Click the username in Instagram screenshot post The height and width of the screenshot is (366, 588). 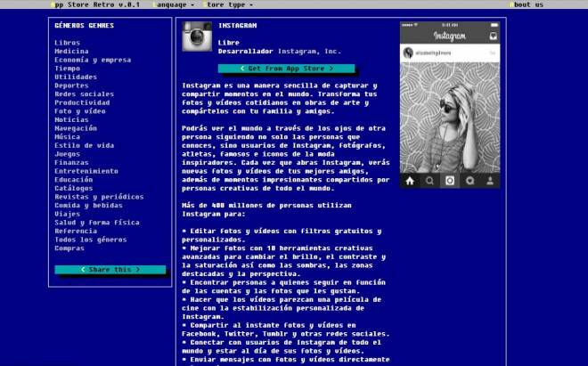coord(433,53)
